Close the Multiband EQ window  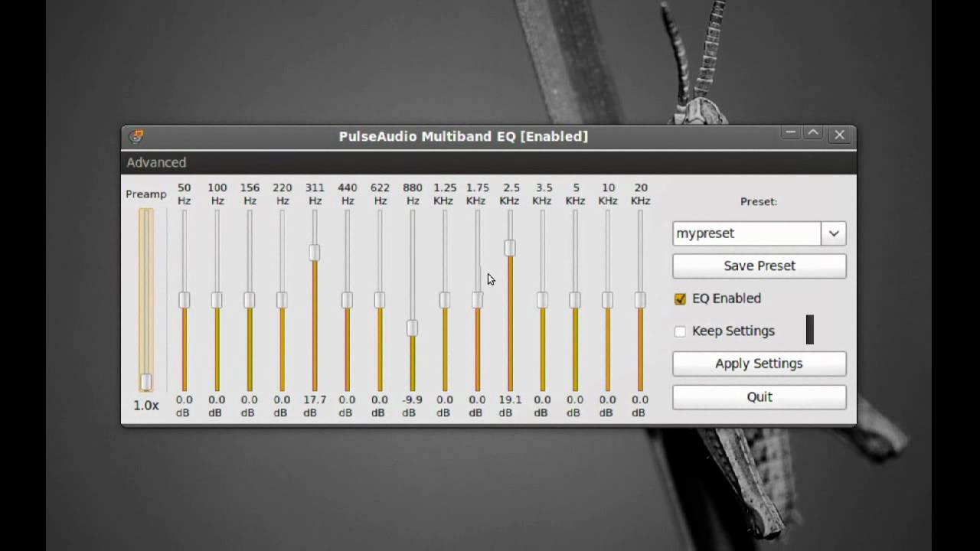(839, 135)
